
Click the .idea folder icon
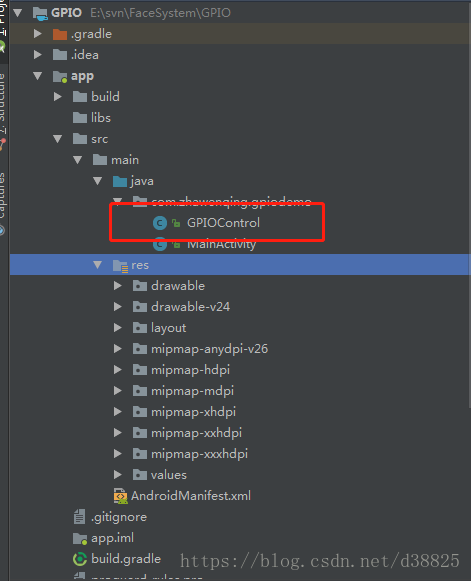coord(60,55)
